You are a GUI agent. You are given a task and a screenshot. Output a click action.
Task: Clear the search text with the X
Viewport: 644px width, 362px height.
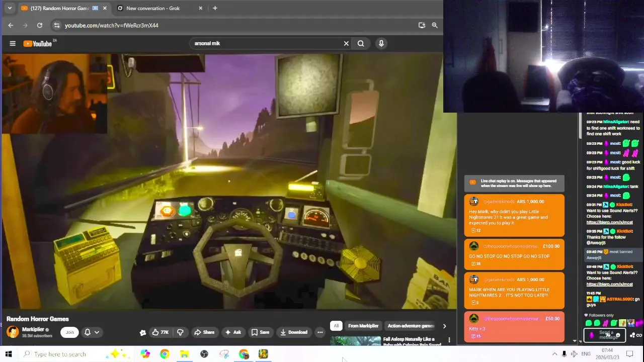click(x=346, y=43)
